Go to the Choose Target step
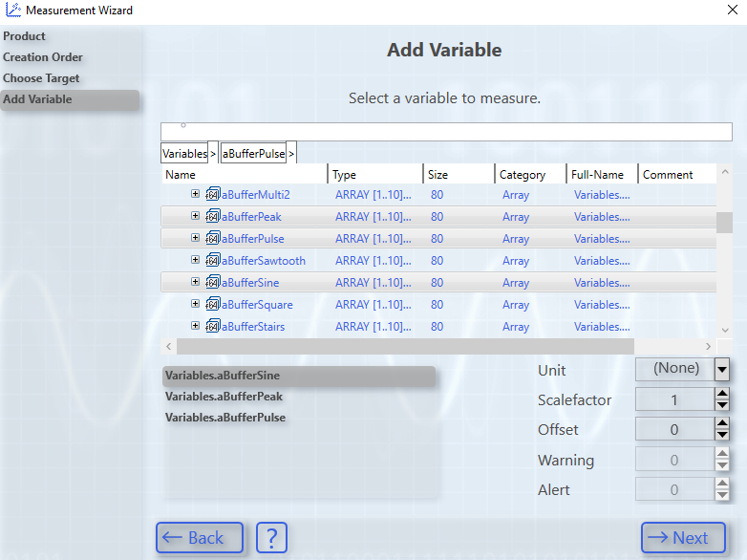 coord(41,78)
